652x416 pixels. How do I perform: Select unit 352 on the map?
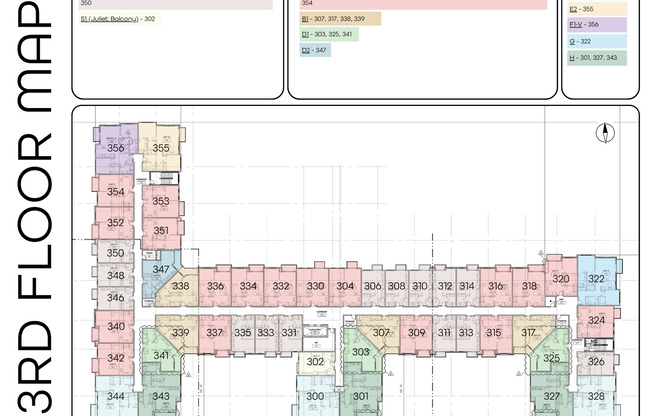[x=115, y=223]
